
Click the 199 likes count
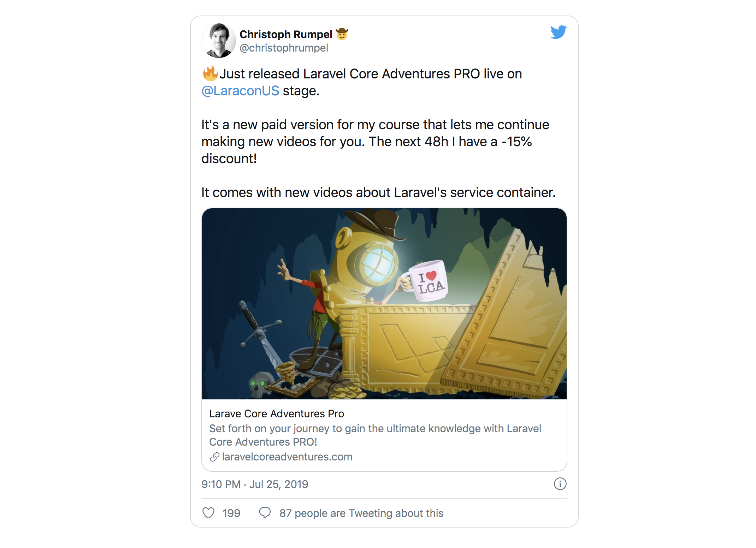[x=231, y=513]
